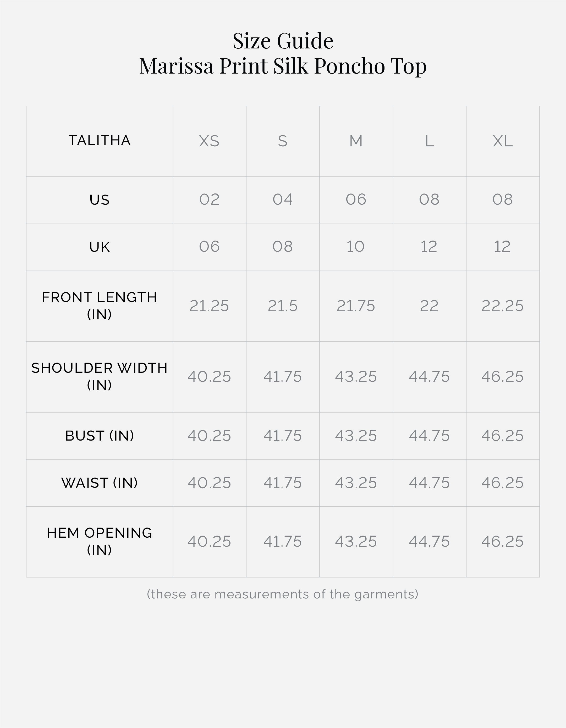Click the XL size column header
Screen dimensions: 566x728
point(502,141)
